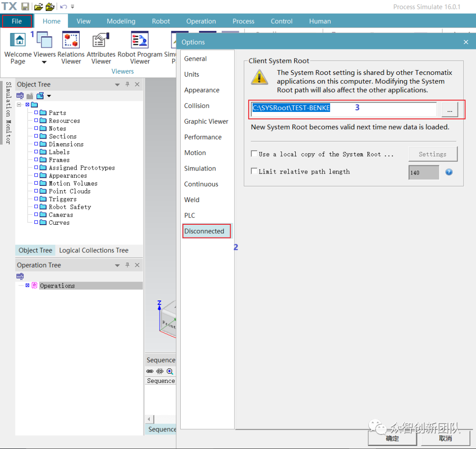Click the Undo arrow icon
Image resolution: width=476 pixels, height=449 pixels.
[63, 7]
